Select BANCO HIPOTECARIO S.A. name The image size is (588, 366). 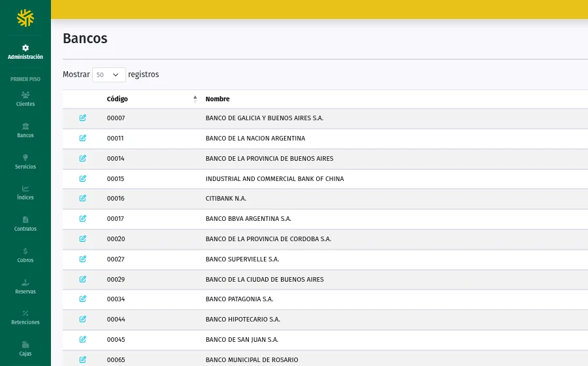(x=242, y=320)
